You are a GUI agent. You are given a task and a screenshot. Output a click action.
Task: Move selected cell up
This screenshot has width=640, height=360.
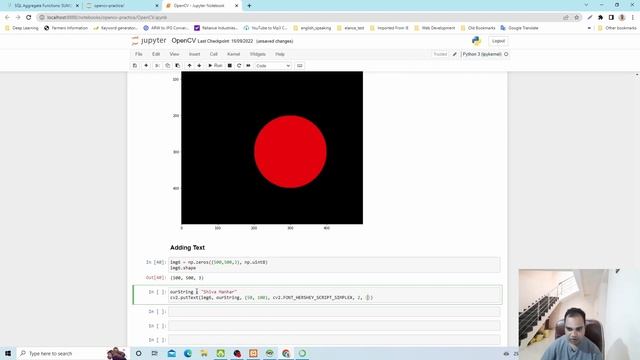coord(189,66)
